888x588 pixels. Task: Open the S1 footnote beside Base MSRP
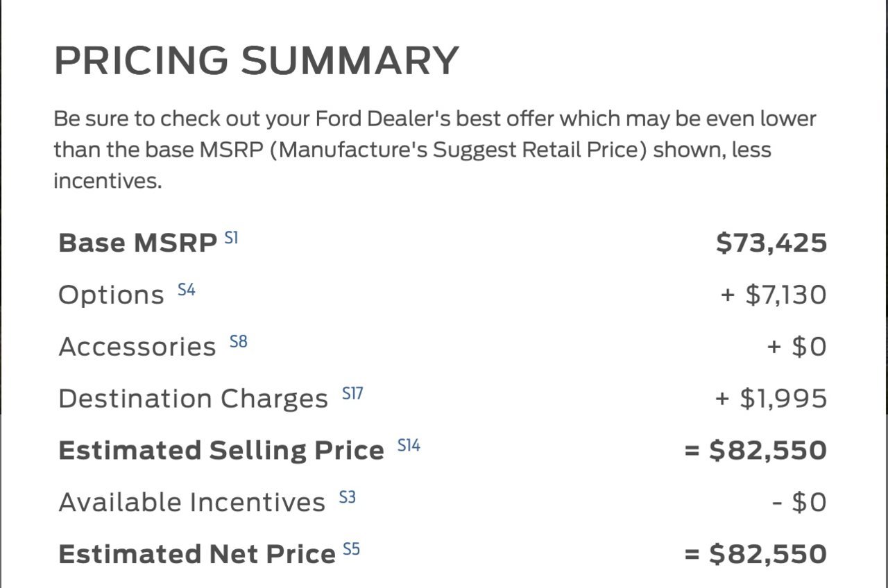point(231,239)
